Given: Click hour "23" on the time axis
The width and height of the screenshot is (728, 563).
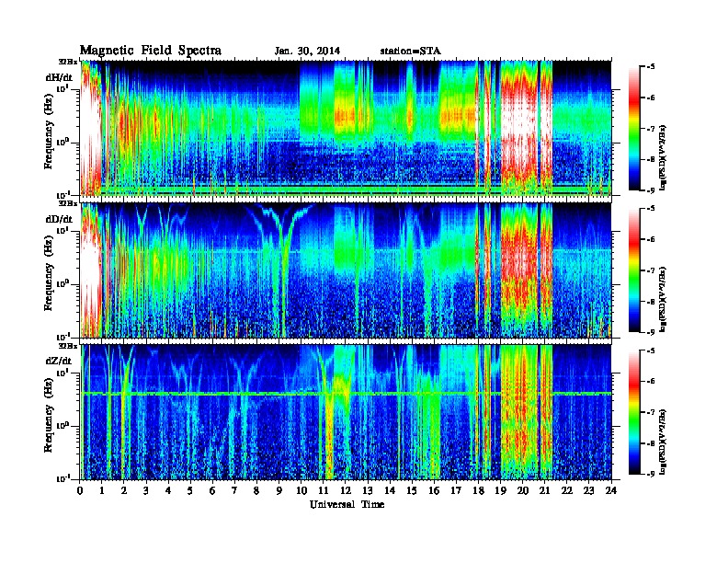Looking at the screenshot, I should coord(589,490).
